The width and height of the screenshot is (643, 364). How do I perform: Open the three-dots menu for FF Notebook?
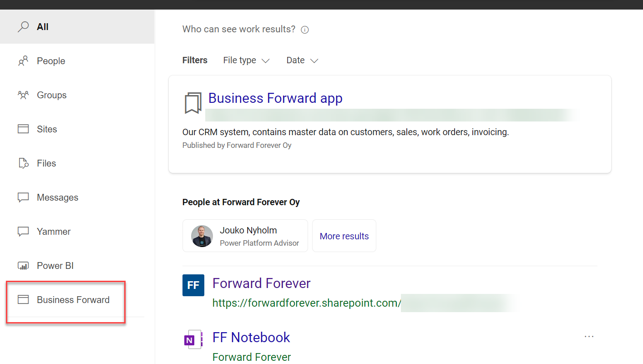click(589, 337)
